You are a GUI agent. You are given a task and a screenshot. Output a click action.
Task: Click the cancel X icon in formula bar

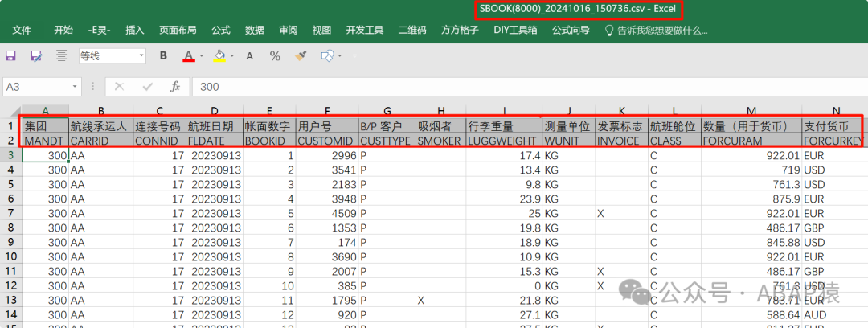pyautogui.click(x=119, y=87)
